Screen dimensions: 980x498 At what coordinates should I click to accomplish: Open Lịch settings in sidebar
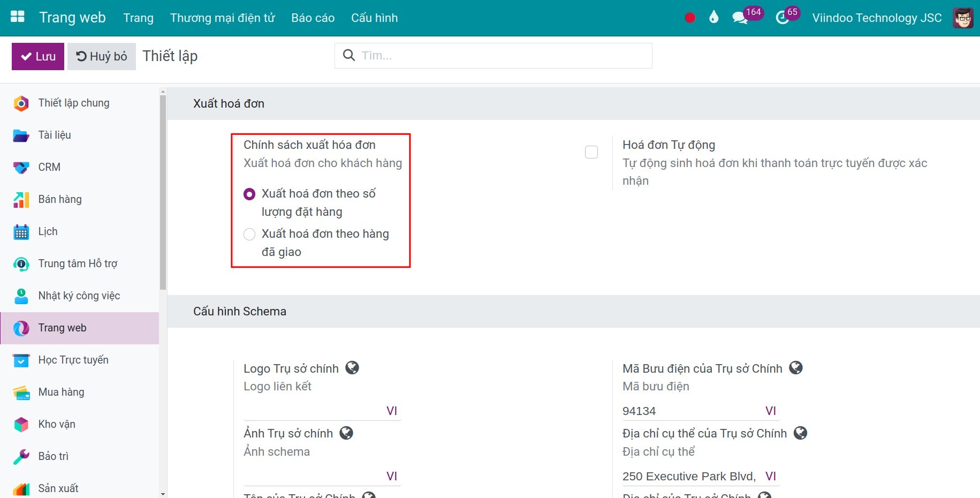(80, 231)
